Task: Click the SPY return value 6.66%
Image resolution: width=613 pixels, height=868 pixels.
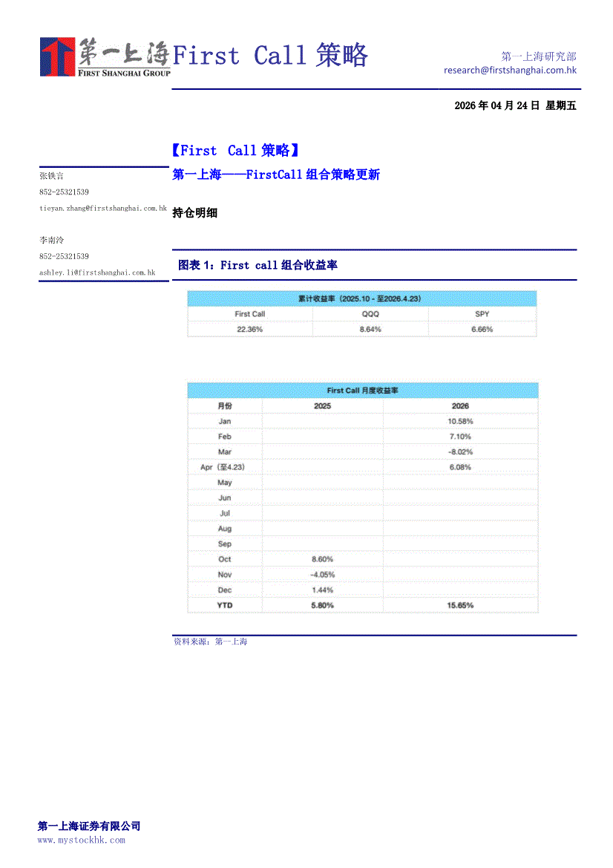Action: 482,329
